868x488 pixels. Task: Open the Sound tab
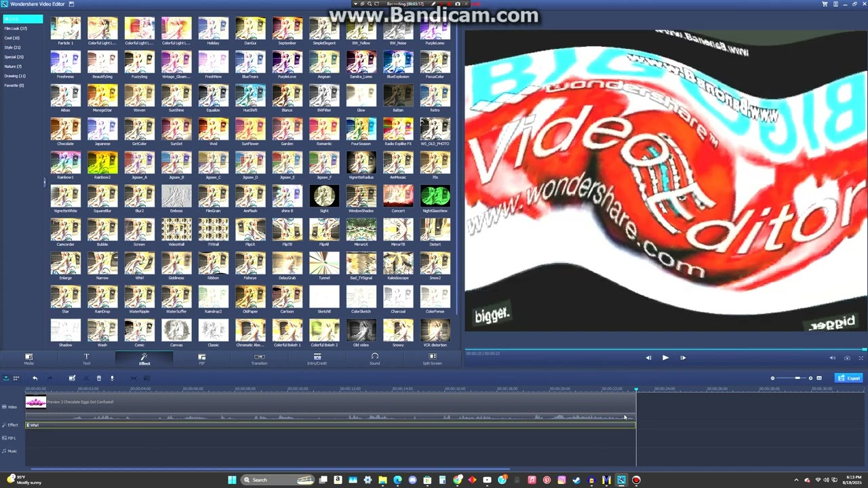[x=374, y=359]
